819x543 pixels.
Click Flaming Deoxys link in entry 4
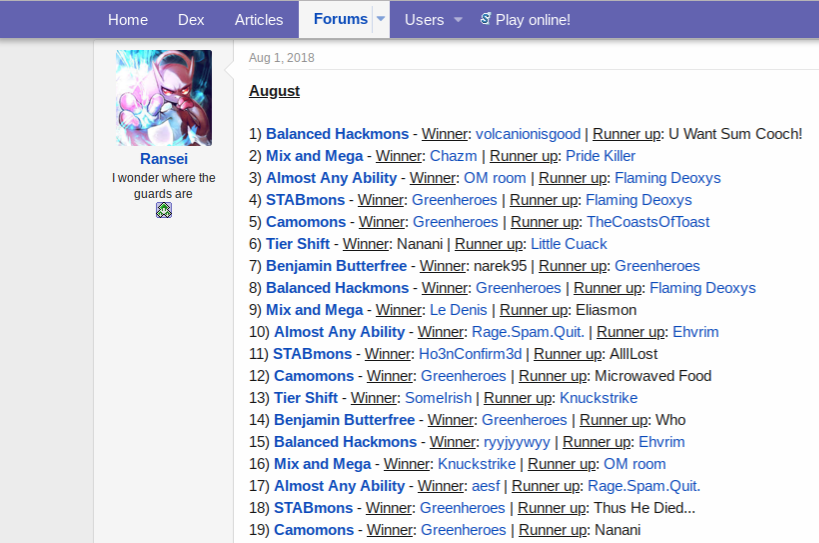click(x=639, y=200)
